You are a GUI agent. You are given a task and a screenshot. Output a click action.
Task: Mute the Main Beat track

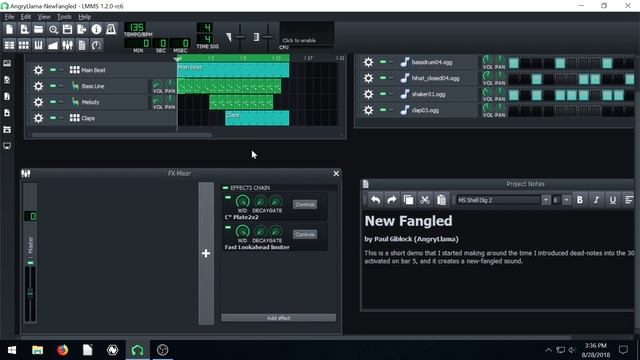tap(53, 70)
